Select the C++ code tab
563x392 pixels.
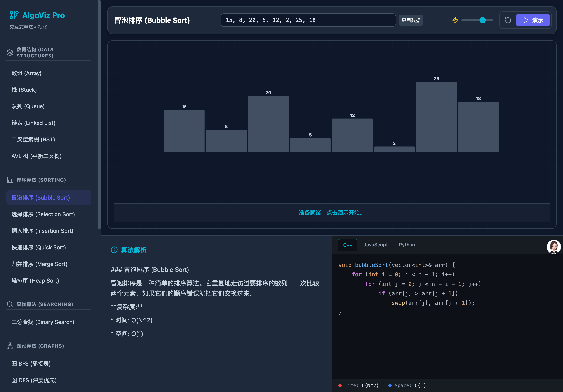(x=348, y=245)
